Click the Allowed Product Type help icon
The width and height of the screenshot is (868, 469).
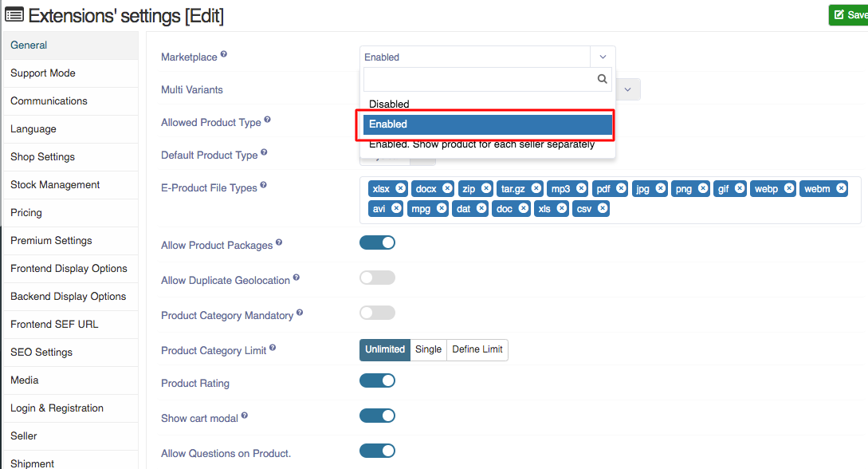coord(267,119)
